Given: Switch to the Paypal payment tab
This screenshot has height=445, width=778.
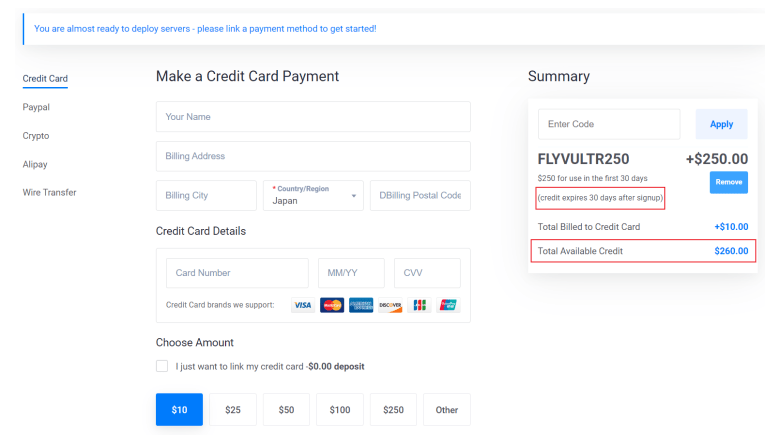Looking at the screenshot, I should coord(36,107).
